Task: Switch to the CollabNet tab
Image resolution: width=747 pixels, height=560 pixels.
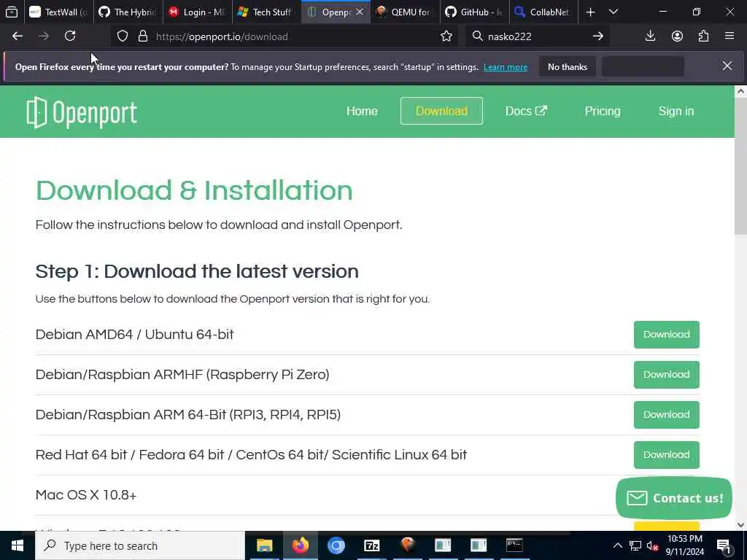Action: 543,12
